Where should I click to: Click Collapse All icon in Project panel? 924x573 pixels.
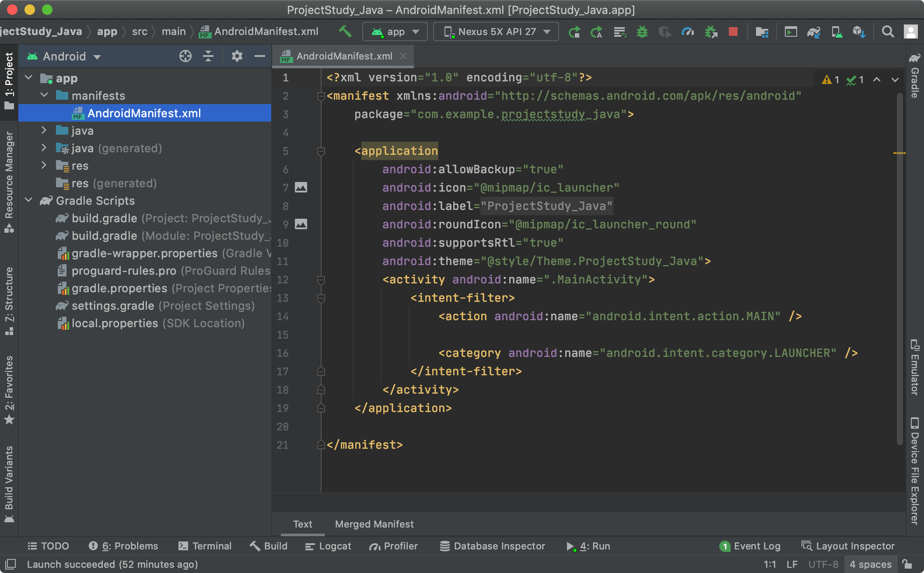pos(208,56)
